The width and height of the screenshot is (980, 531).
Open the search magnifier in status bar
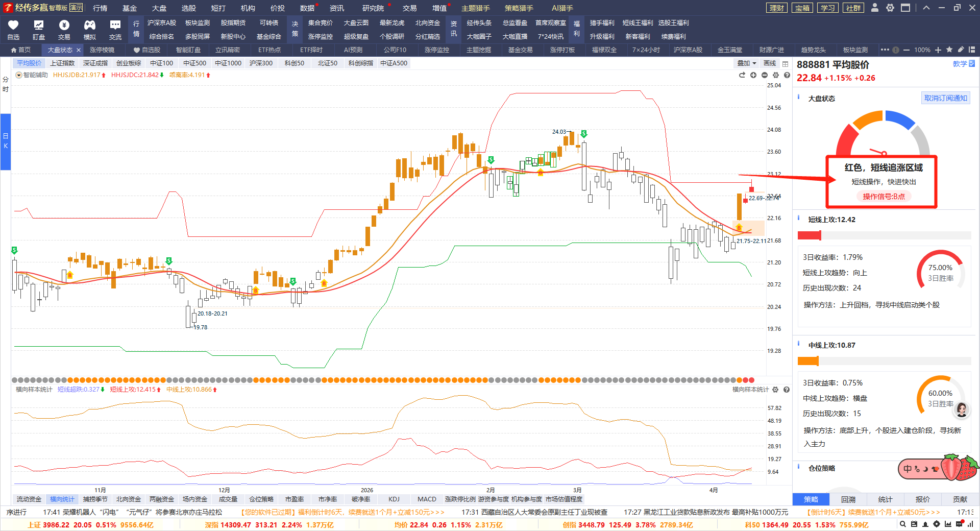[902, 524]
